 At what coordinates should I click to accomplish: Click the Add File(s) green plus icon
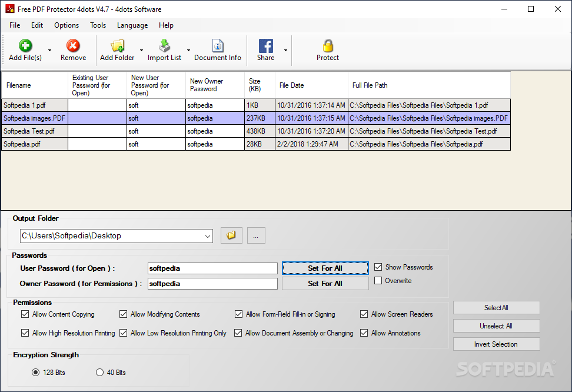(25, 46)
